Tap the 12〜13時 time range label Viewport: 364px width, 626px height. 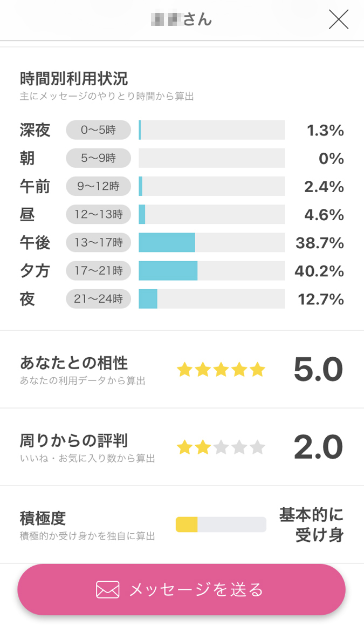pos(98,214)
